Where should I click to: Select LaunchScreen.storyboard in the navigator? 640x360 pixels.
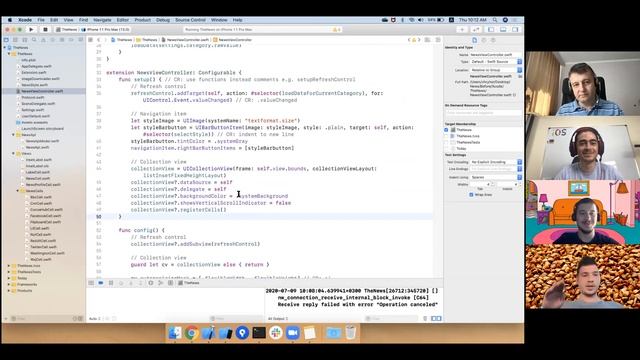[42, 129]
